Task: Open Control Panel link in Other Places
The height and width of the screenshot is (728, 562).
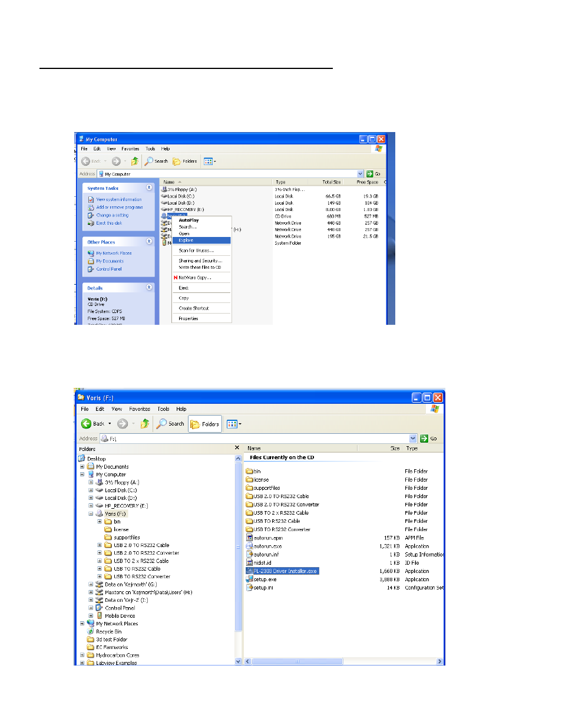Action: [x=109, y=269]
